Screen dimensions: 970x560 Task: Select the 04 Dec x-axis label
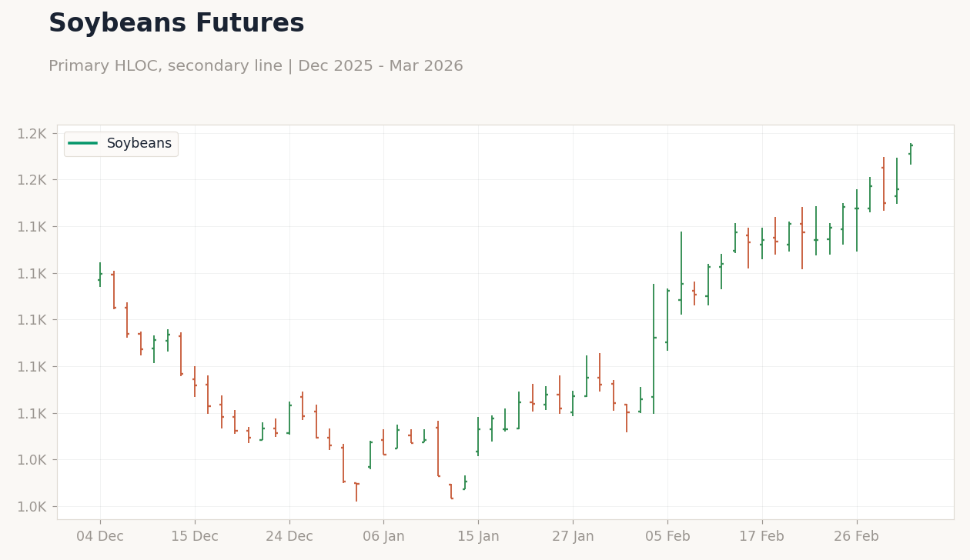[x=100, y=537]
